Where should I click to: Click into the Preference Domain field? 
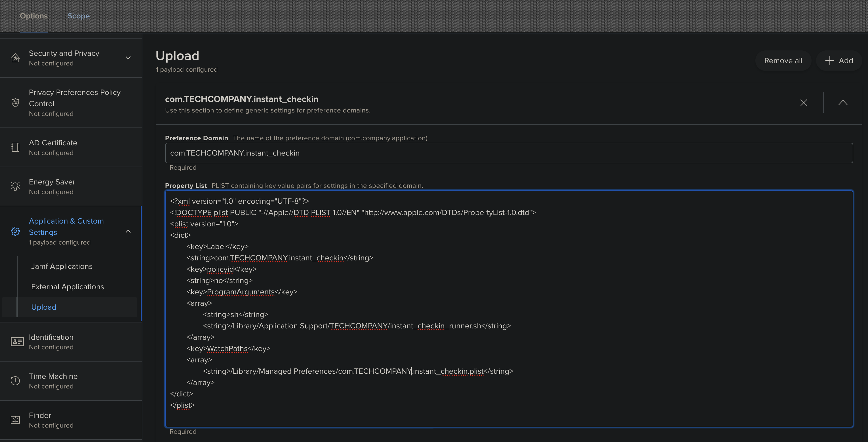pos(509,153)
